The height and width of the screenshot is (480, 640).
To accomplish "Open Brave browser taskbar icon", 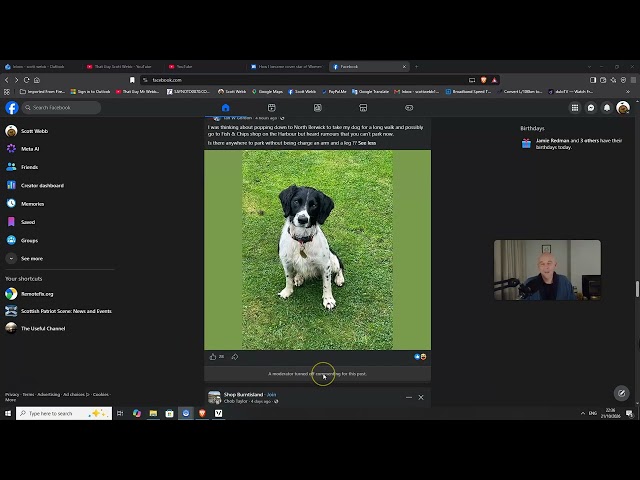I will (x=202, y=413).
